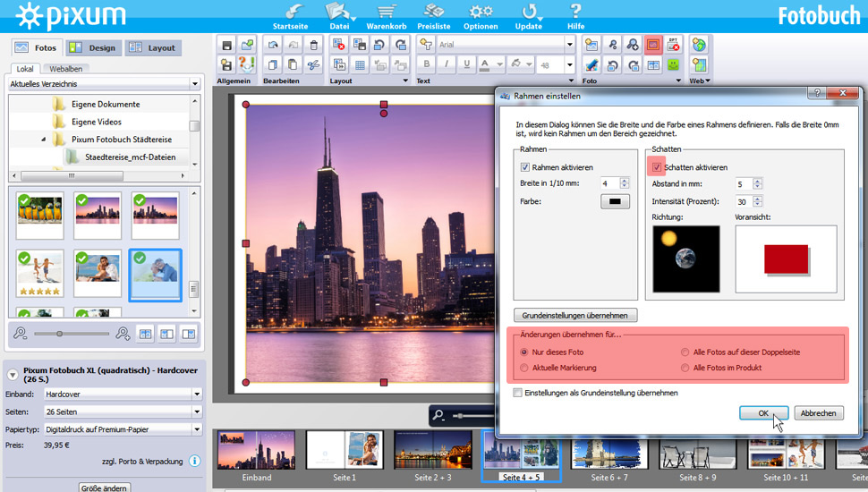Click the black Farbe color swatch
Image resolution: width=868 pixels, height=492 pixels.
(615, 201)
